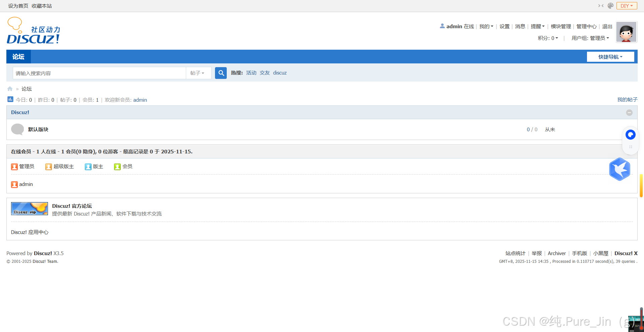Screen dimensions: 644x332
Task: Click the widen/narrow layout icon
Action: pos(601,6)
